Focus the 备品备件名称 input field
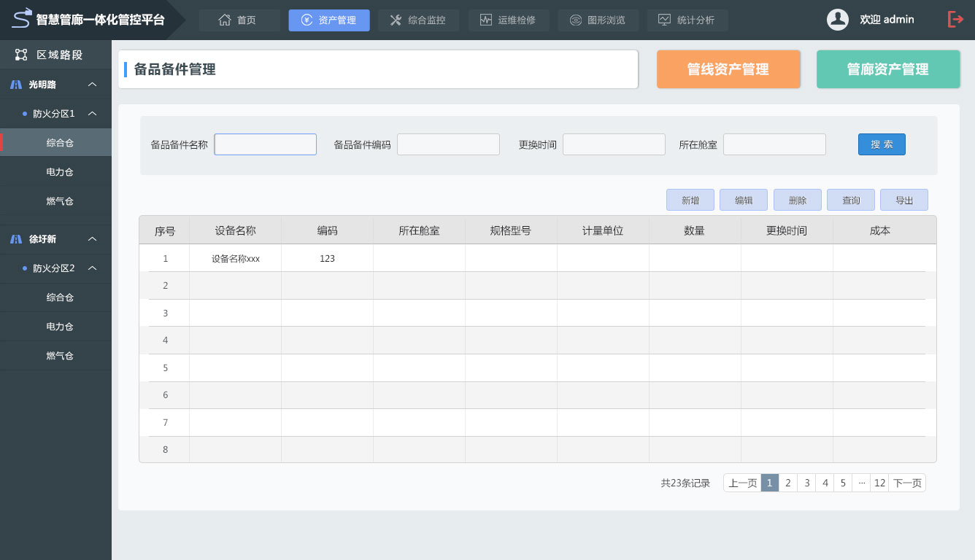 pyautogui.click(x=265, y=144)
